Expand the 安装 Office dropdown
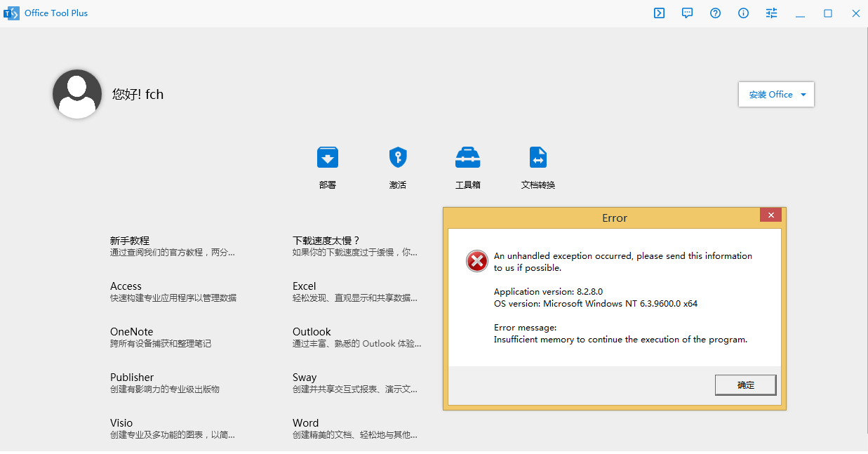 coord(776,94)
